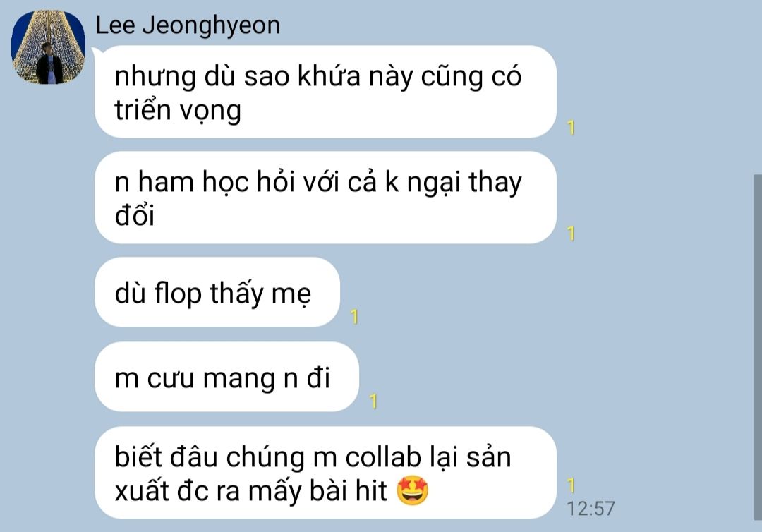Open Lee Jeonghyeon's profile picture
762x532 pixels.
pyautogui.click(x=48, y=47)
